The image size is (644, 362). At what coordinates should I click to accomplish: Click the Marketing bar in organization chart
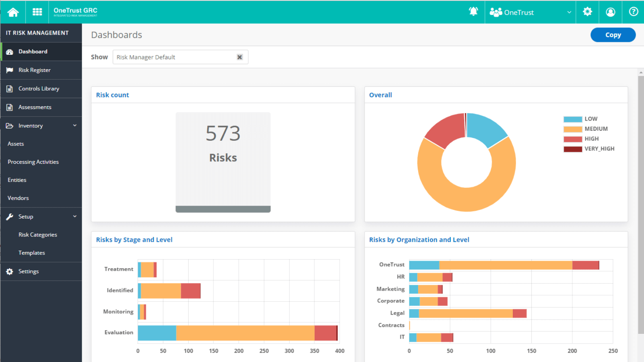click(426, 289)
